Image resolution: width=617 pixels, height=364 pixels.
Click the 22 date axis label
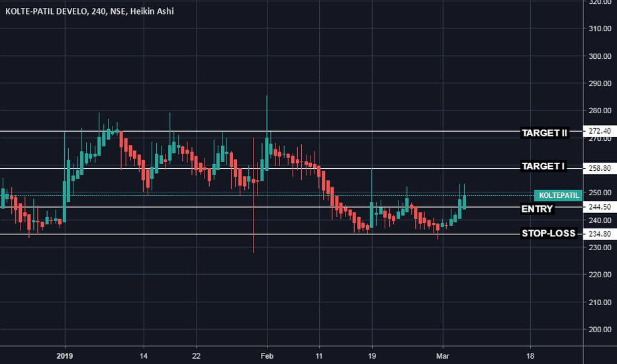point(196,356)
